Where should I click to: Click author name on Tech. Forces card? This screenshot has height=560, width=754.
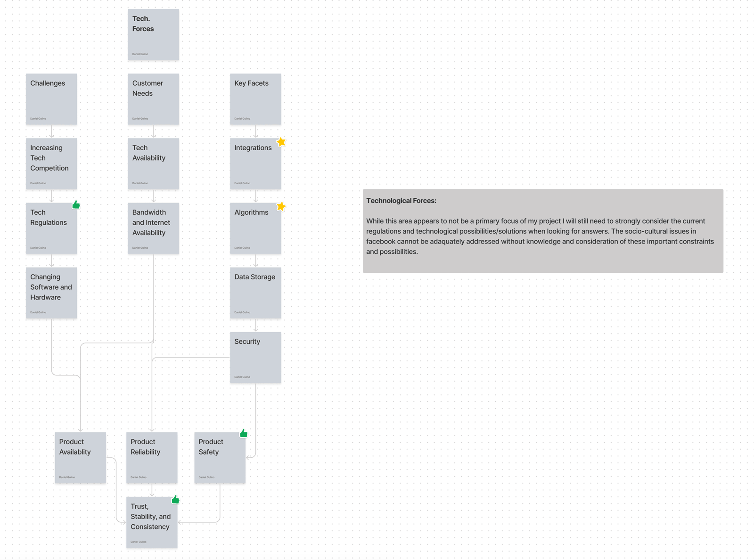pos(140,54)
